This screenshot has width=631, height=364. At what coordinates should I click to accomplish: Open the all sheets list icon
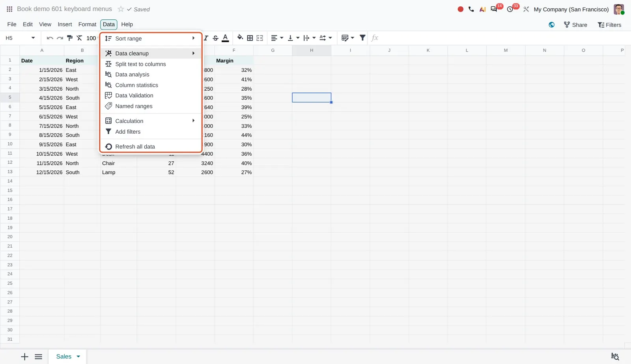(x=38, y=357)
